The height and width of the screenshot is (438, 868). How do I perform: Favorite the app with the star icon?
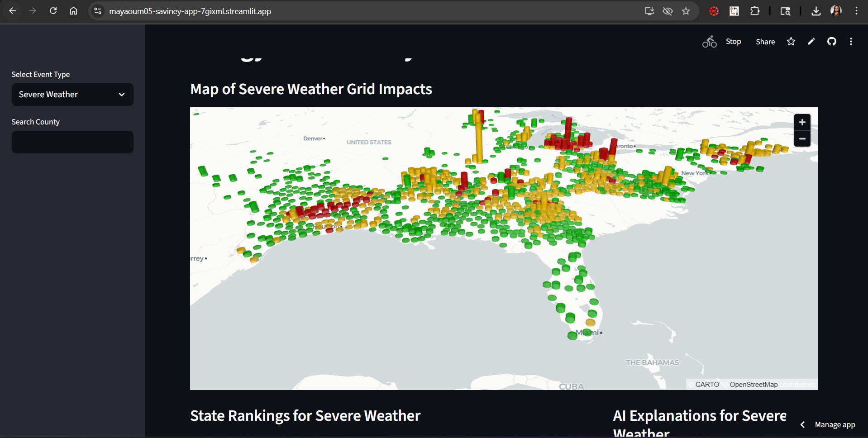click(x=791, y=42)
